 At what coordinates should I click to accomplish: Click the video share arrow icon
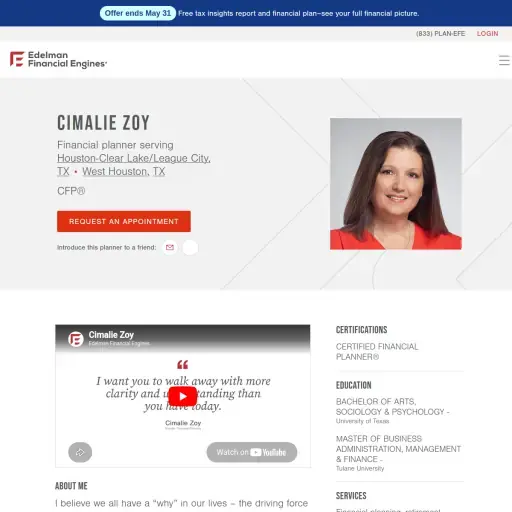(x=80, y=452)
